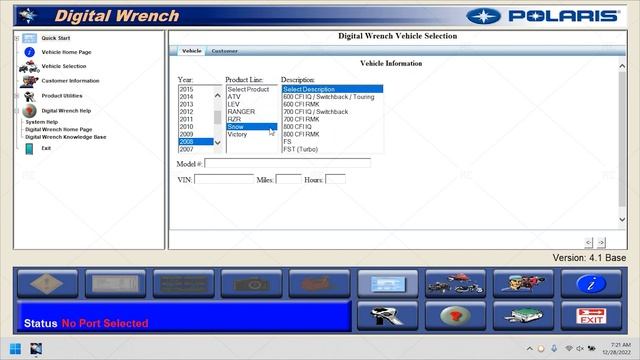640x360 pixels.
Task: Click the red help button in toolbar
Action: coord(456,316)
